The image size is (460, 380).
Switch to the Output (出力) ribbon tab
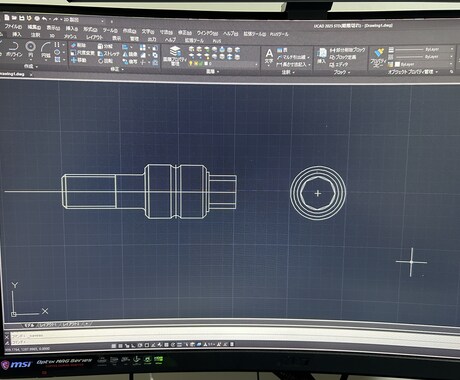pyautogui.click(x=152, y=39)
